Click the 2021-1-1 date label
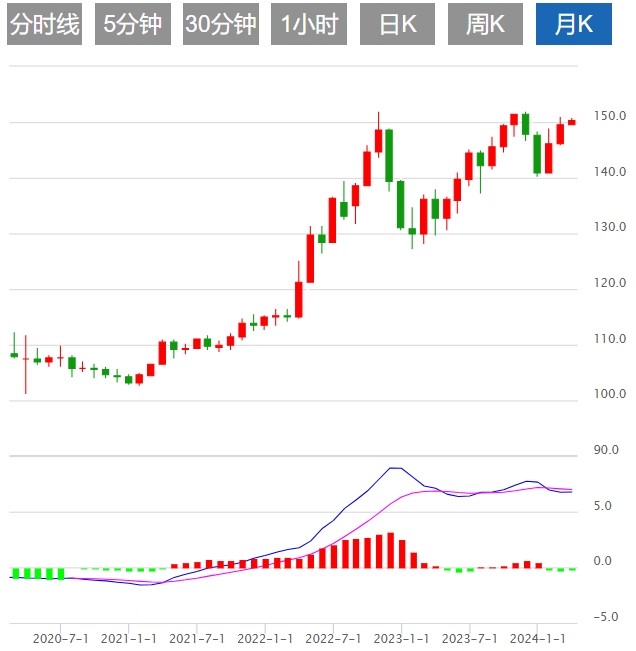Image resolution: width=636 pixels, height=651 pixels. coord(129,637)
